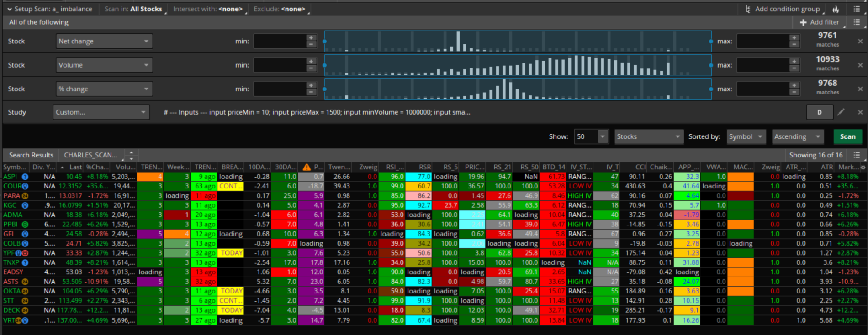Click the plus icon of Add filter
This screenshot has height=335, width=868.
click(803, 22)
